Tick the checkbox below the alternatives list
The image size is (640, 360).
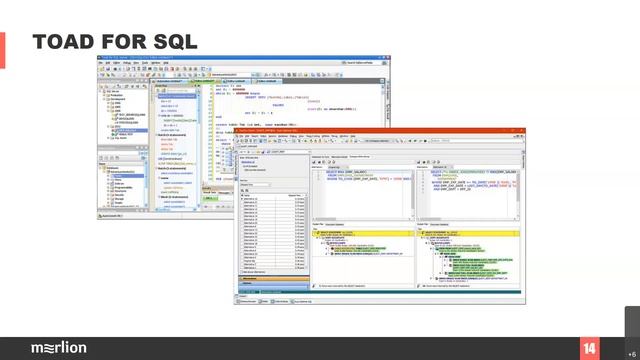point(242,272)
